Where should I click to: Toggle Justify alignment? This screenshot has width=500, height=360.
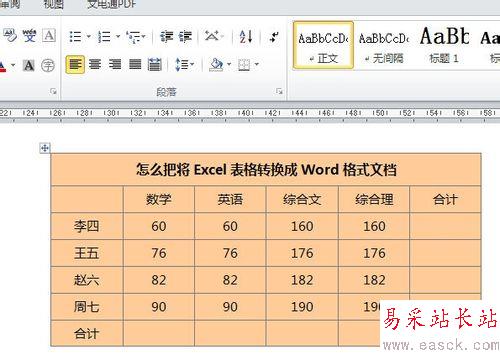[135, 64]
